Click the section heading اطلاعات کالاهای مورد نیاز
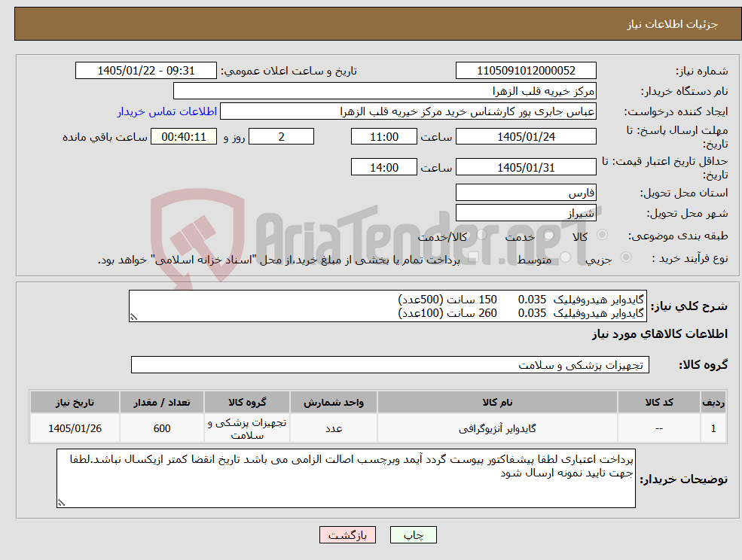 pos(660,334)
